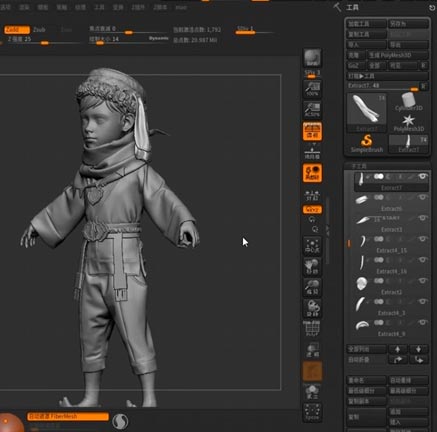Hide the Extract4_3 subtool with eye icon
The width and height of the screenshot is (437, 432).
click(x=423, y=302)
